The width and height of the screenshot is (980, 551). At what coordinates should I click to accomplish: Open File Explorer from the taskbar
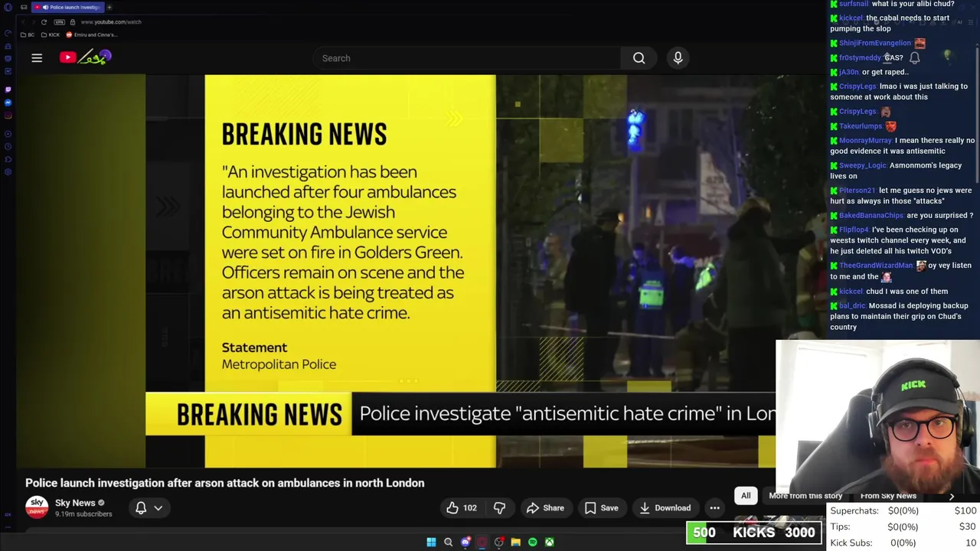515,542
